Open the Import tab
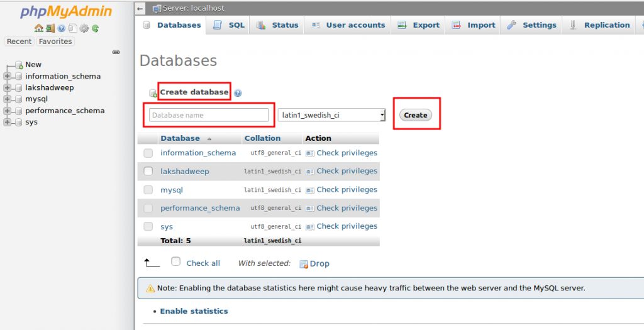The image size is (644, 330). [473, 25]
